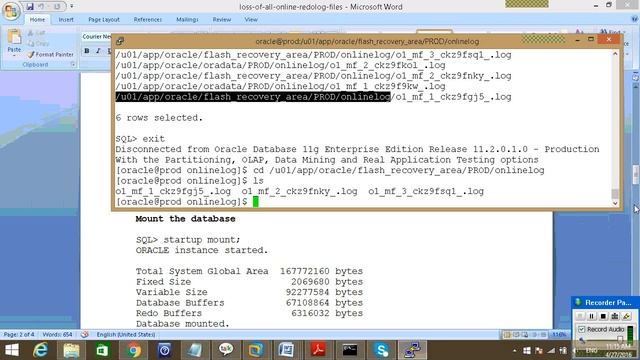
Task: Click o1_mf_3_ckz9fsql_.log in ls output
Action: point(426,191)
